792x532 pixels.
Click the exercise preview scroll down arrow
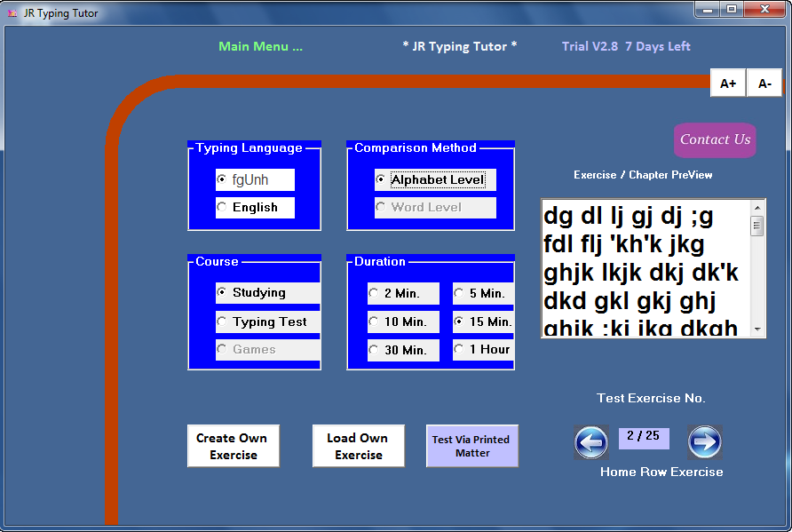tap(757, 329)
